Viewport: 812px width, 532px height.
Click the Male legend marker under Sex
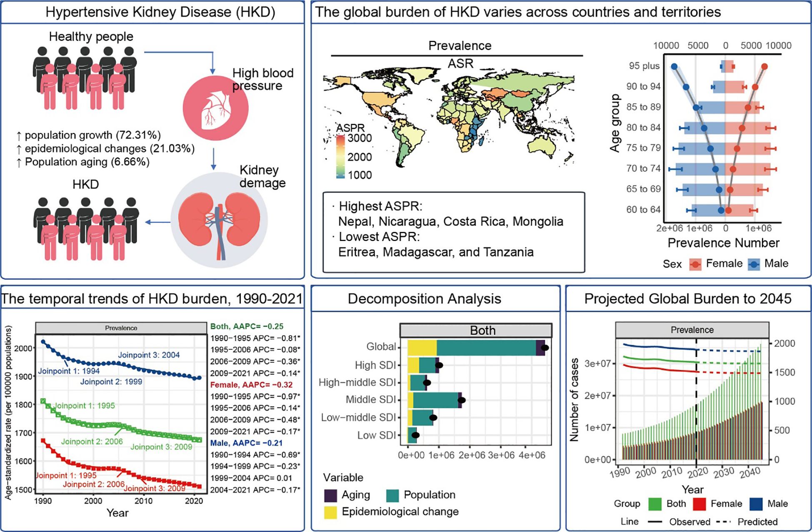(x=754, y=264)
